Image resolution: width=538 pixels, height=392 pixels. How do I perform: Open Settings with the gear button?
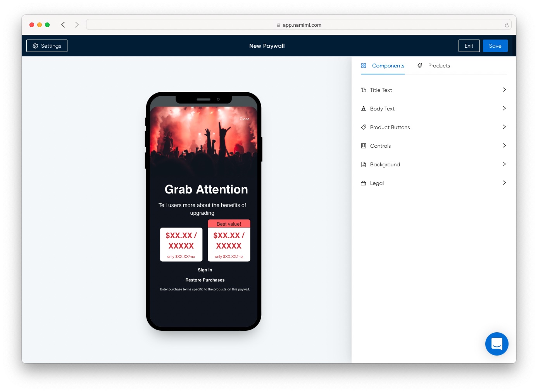coord(47,46)
